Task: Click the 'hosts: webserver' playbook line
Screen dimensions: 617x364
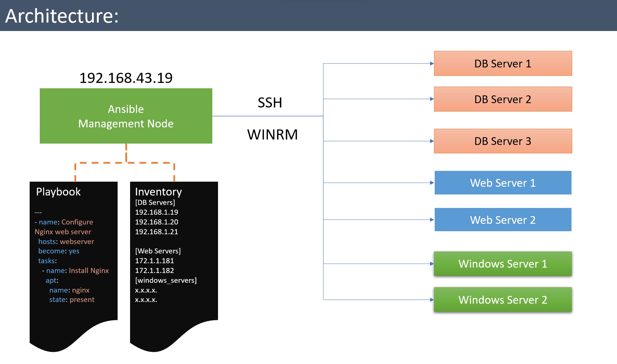Action: coord(66,242)
